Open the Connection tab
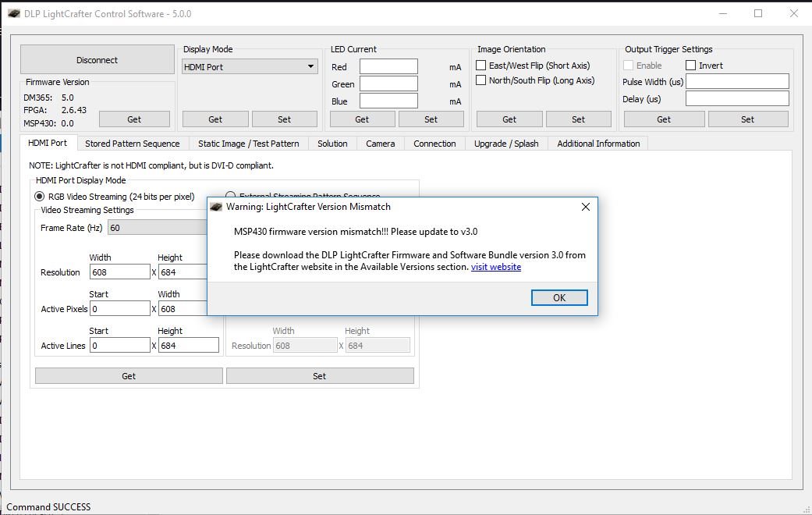The image size is (812, 515). 435,144
